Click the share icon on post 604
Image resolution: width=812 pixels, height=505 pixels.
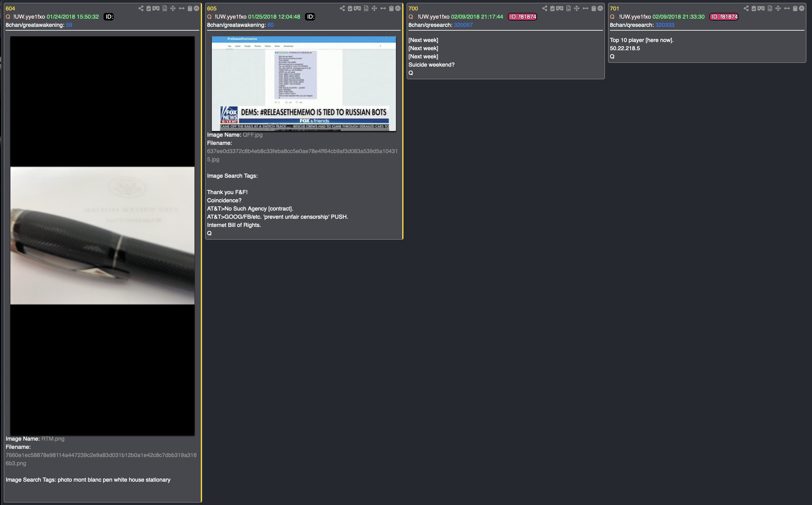[141, 8]
